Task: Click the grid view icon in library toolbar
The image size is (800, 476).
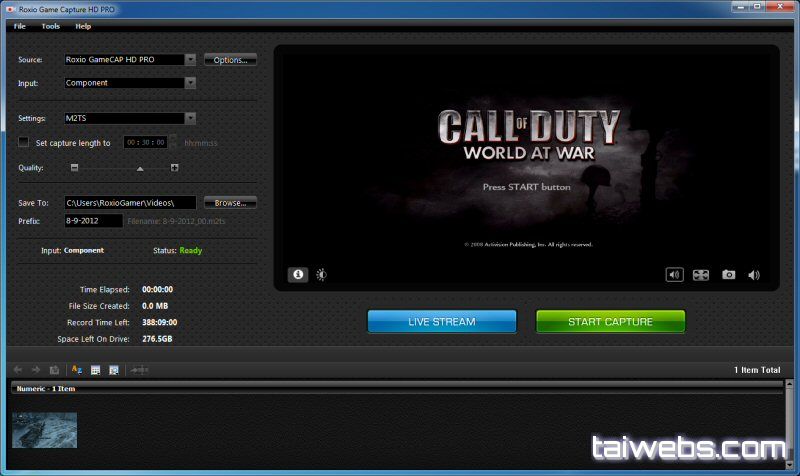Action: (96, 370)
